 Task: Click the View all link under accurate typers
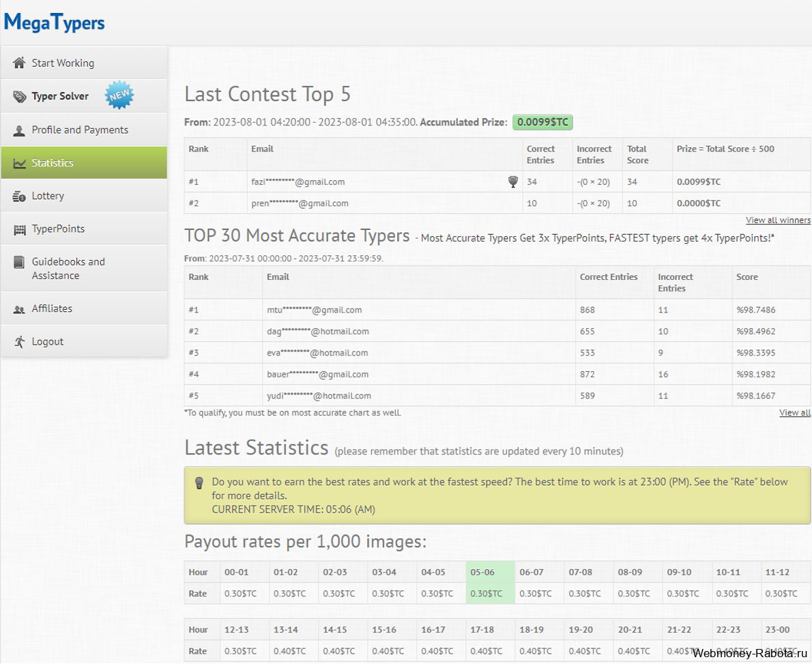pos(795,413)
